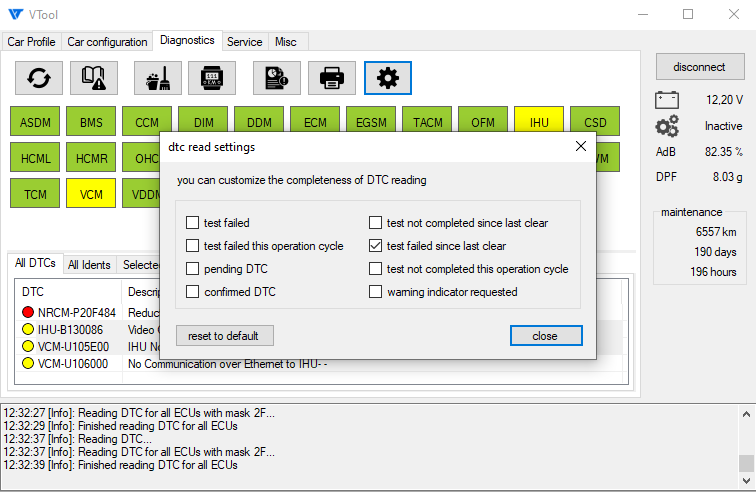Open the Service tab
The height and width of the screenshot is (492, 756).
point(244,42)
